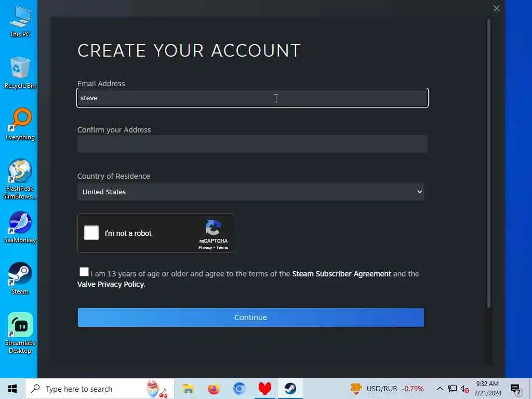Click the Confirm your Address field
This screenshot has width=532, height=399.
point(252,144)
